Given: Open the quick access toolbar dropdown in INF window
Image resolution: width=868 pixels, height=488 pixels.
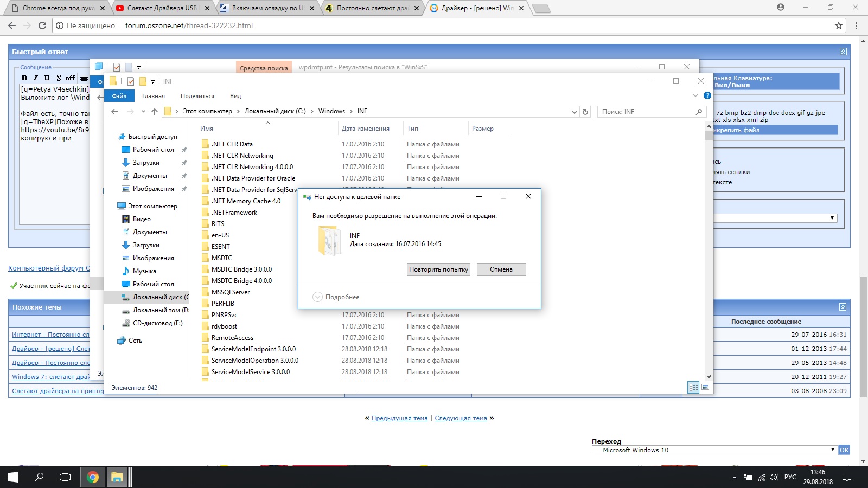Looking at the screenshot, I should (x=152, y=82).
